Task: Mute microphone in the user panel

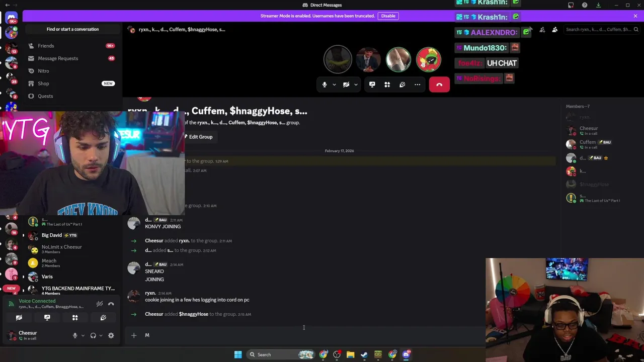Action: [75, 335]
